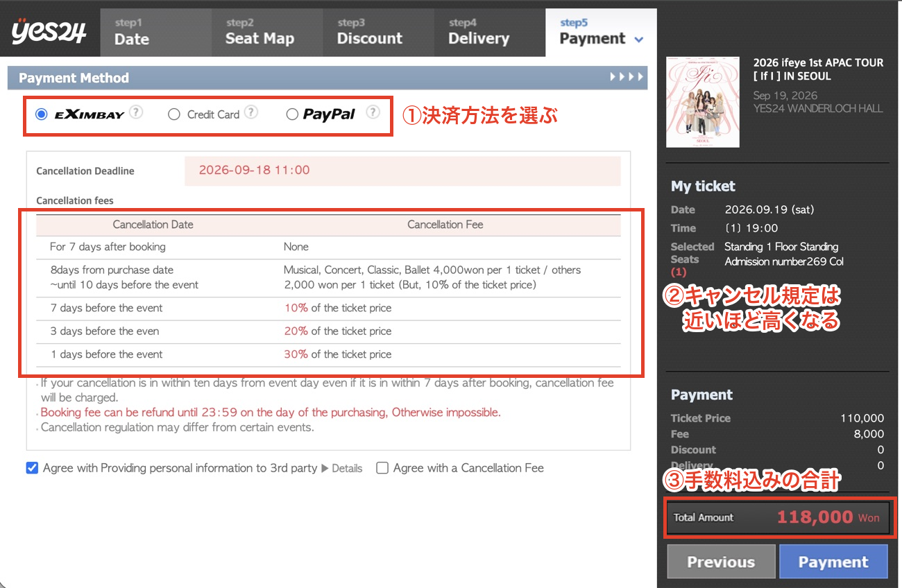Click concert title '2026 ifeye 1st APAC TOUR'
902x588 pixels.
(819, 62)
